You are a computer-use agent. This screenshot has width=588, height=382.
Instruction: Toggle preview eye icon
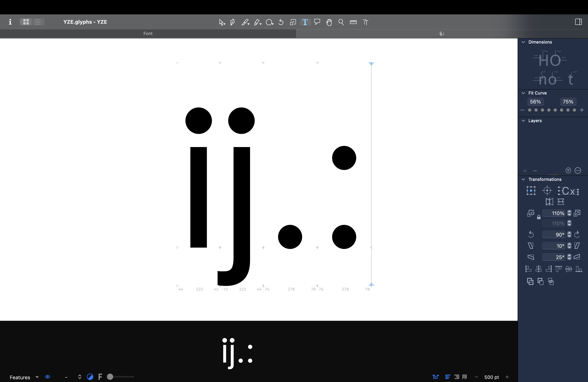[48, 377]
